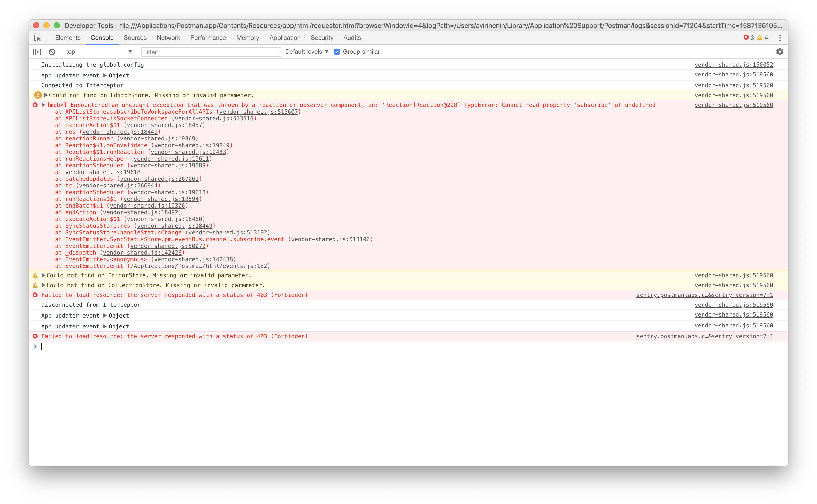Toggle the Group similar checkbox
Screen dimensions: 817x504
tap(337, 52)
